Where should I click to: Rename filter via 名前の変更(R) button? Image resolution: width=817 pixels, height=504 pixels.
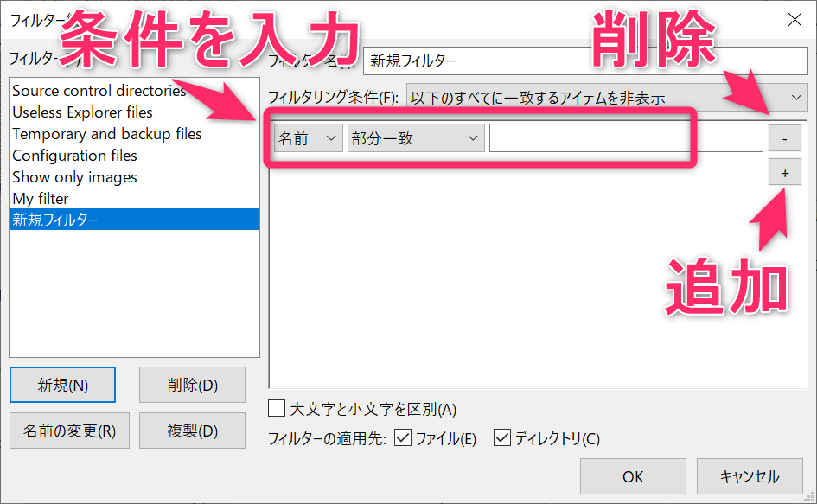69,431
